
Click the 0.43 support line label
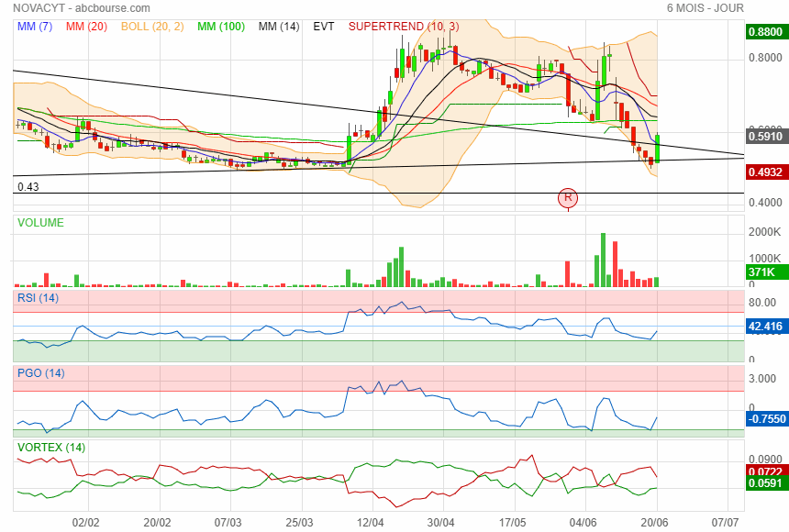[x=28, y=187]
